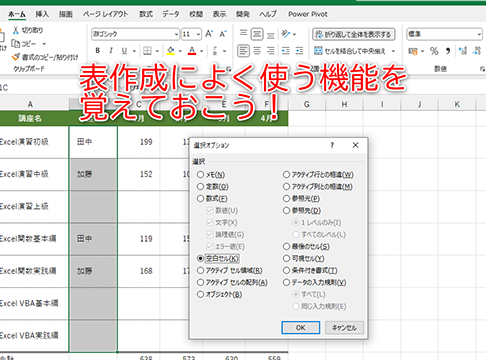Select the メモ(N) radio option
The height and width of the screenshot is (360, 486).
[x=200, y=174]
